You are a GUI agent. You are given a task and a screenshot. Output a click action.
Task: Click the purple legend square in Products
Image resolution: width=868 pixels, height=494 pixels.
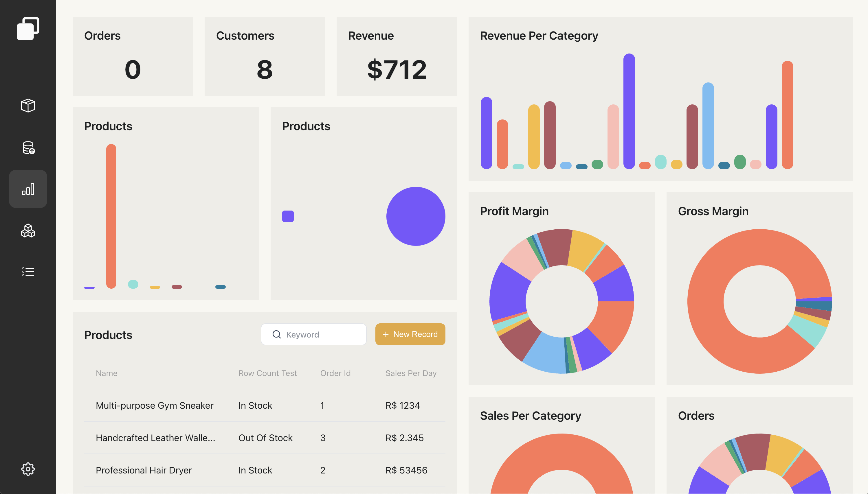coord(287,216)
